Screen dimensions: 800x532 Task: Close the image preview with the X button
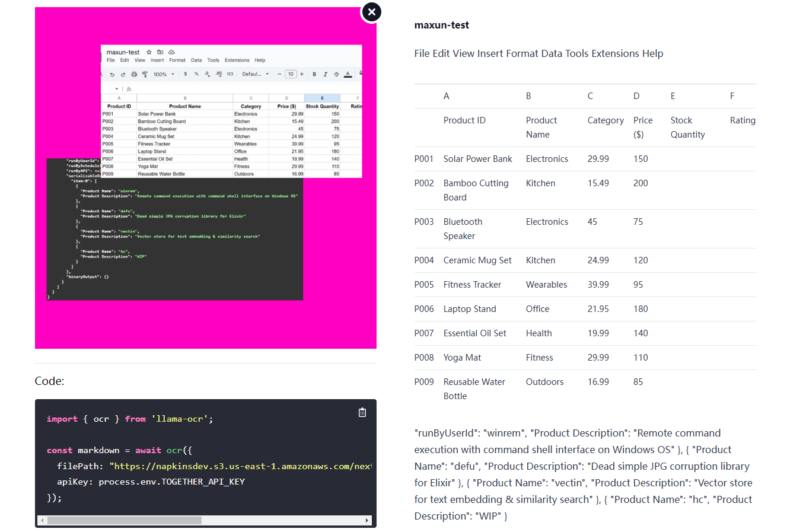pyautogui.click(x=371, y=12)
